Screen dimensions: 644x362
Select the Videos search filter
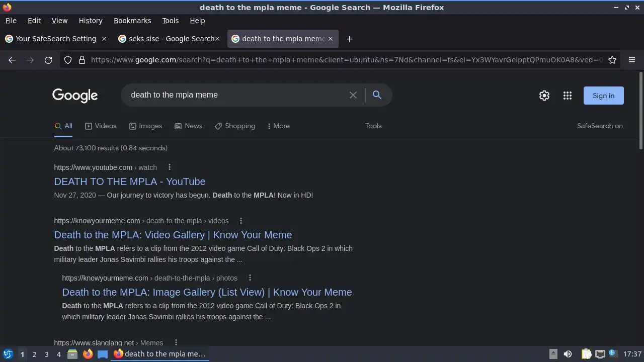click(101, 126)
